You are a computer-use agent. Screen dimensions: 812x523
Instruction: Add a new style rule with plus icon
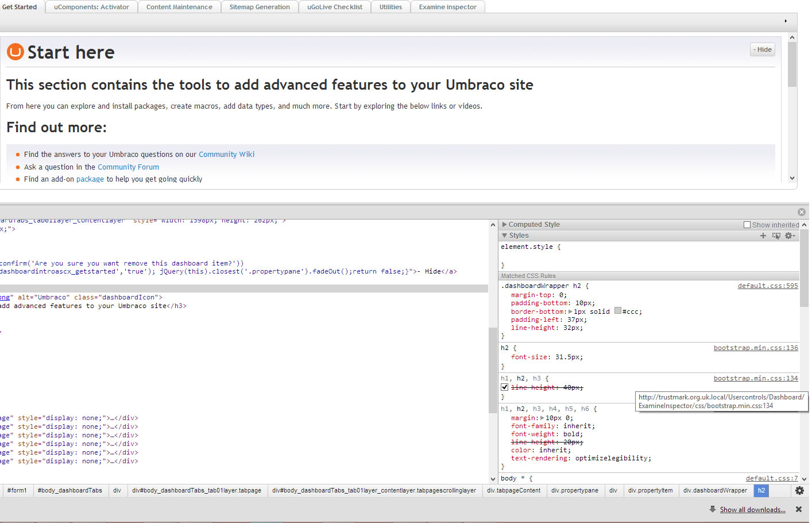coord(763,236)
